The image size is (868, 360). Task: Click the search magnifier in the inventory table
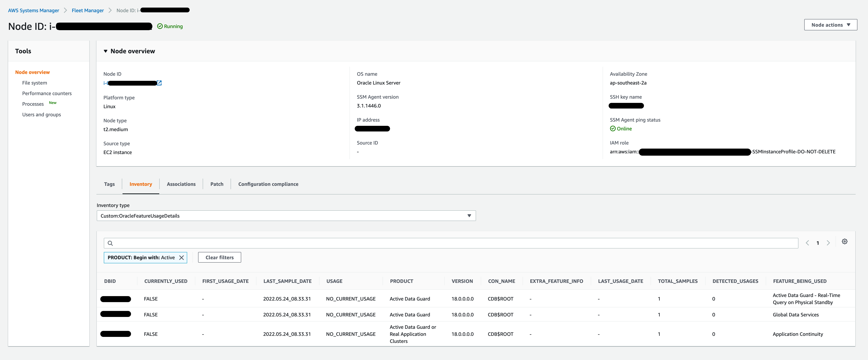click(110, 243)
